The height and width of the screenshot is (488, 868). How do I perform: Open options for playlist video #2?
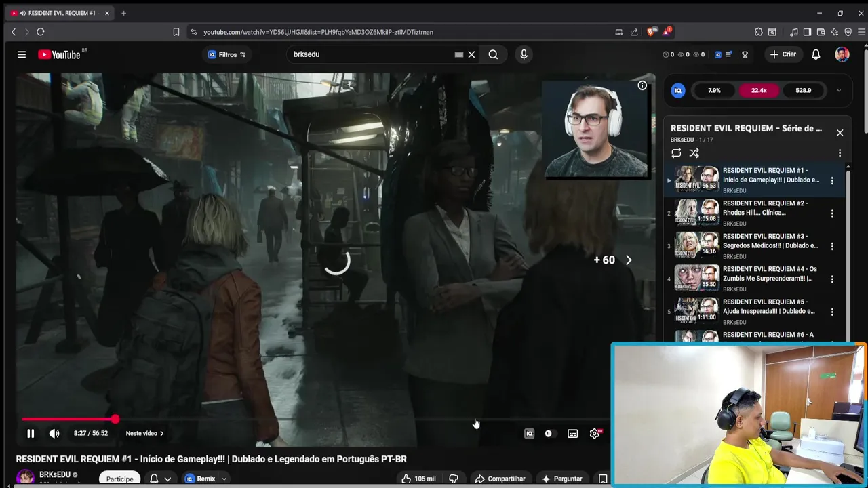click(x=832, y=213)
